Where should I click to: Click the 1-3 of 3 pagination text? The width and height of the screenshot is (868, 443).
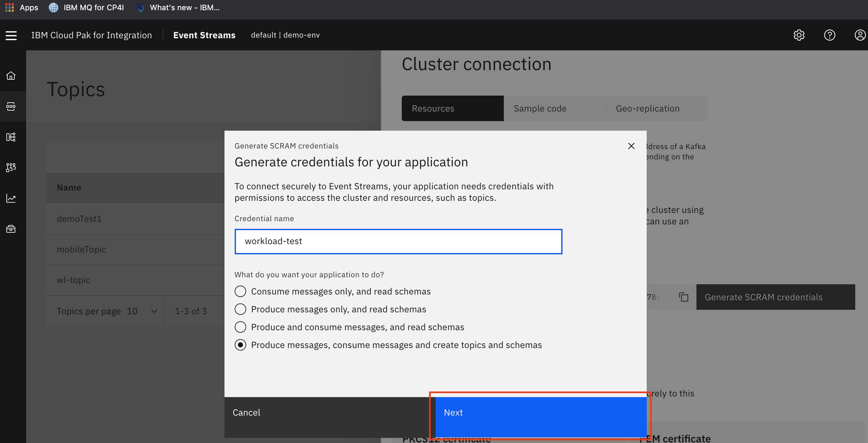[190, 311]
